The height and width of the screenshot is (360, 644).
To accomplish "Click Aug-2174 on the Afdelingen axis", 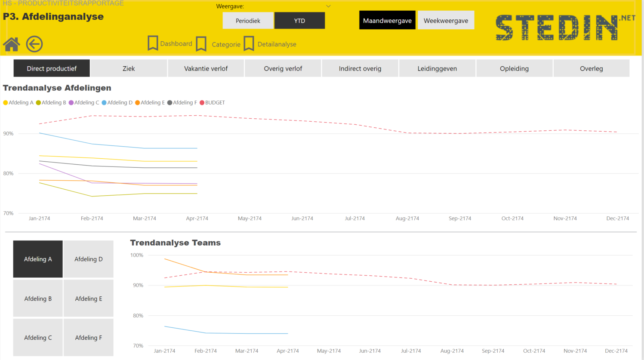I will [x=407, y=218].
